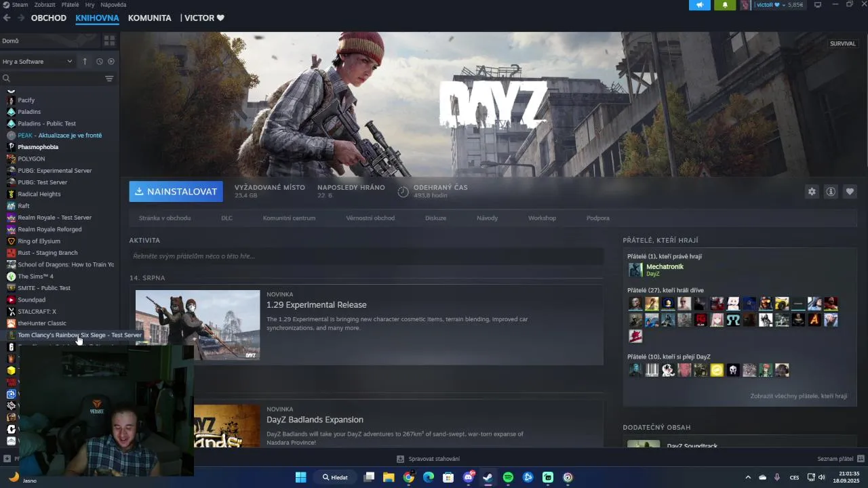
Task: Open the library grid view icon
Action: tap(109, 41)
